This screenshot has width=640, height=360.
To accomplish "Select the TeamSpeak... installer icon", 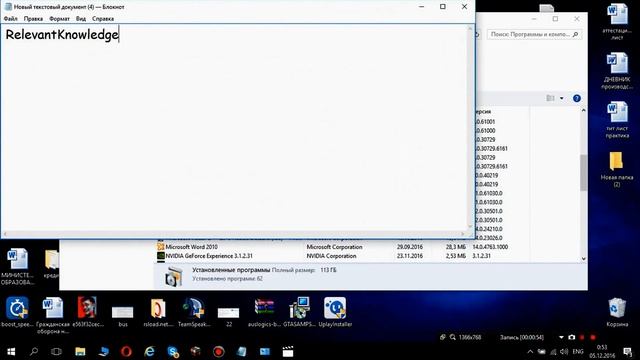I will point(194,312).
